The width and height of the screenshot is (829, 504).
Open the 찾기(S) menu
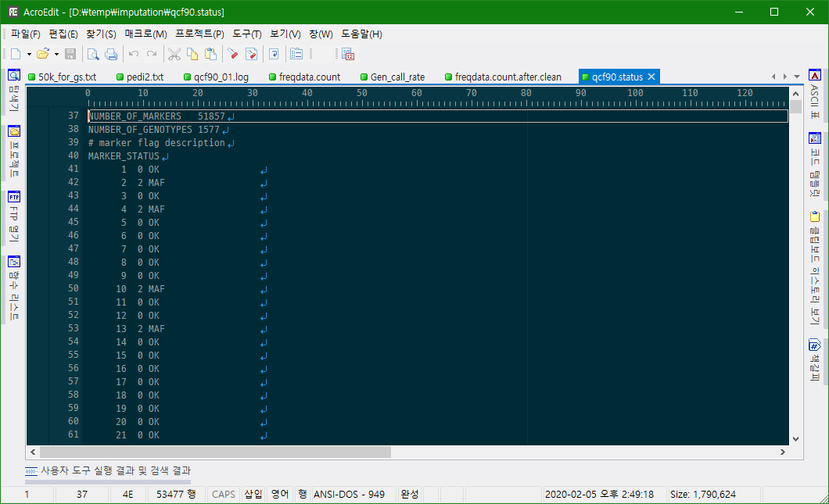coord(101,34)
